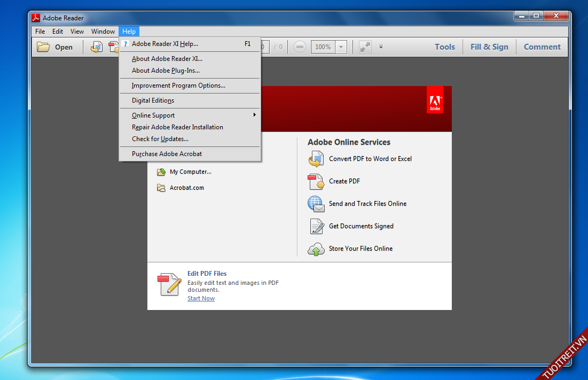
Task: Click the Store Your Files Online cloud icon
Action: coord(316,249)
